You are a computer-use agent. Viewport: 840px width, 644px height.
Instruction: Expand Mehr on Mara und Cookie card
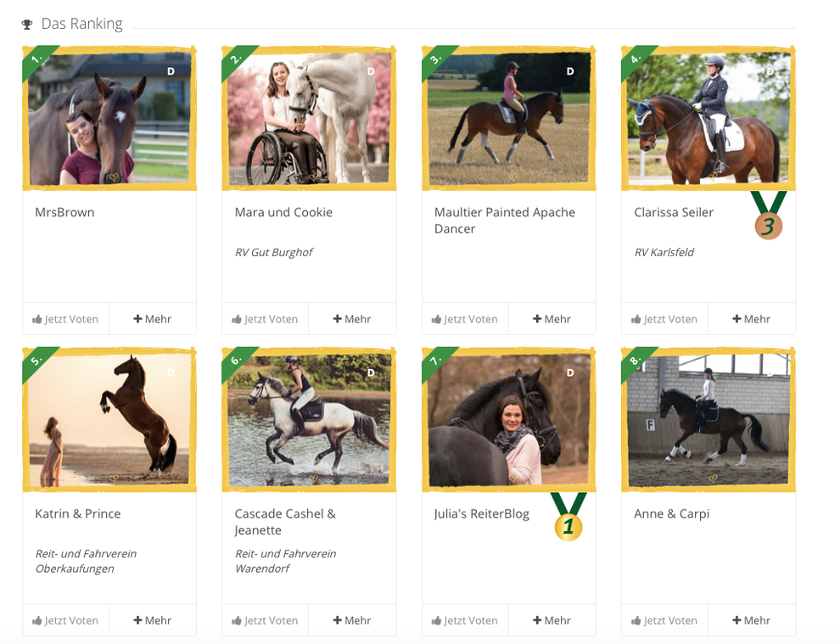[352, 319]
